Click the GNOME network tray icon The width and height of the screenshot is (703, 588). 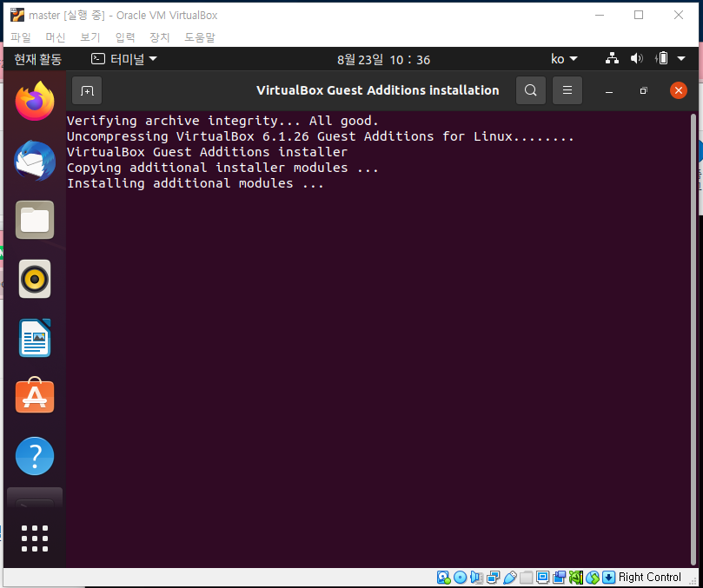[x=612, y=58]
